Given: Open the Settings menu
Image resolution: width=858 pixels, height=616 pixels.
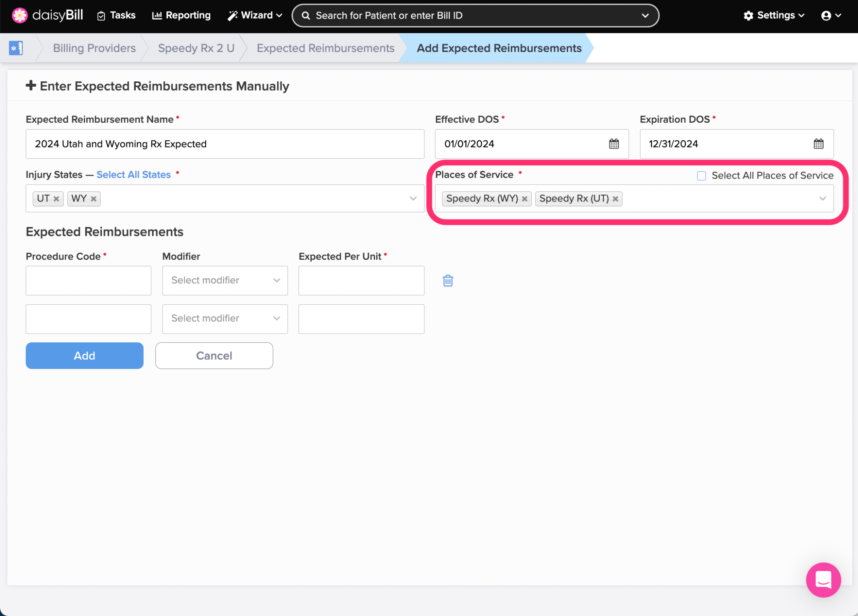Looking at the screenshot, I should [774, 16].
